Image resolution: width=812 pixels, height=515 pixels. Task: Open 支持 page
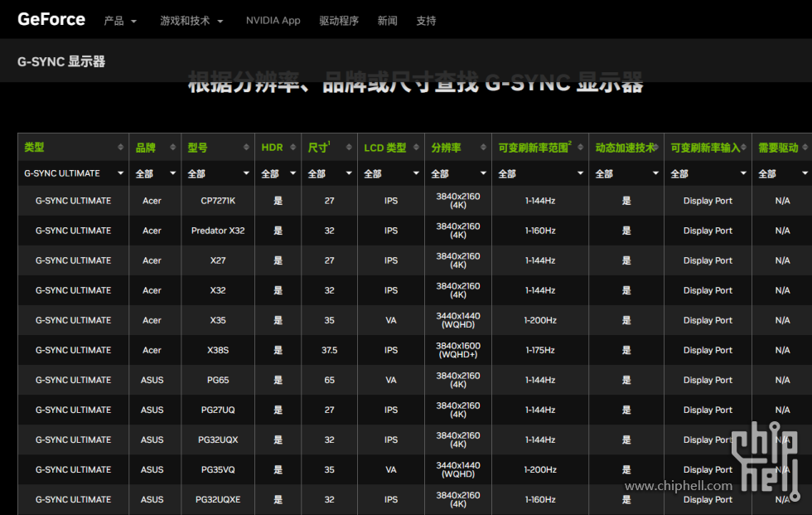pos(426,21)
